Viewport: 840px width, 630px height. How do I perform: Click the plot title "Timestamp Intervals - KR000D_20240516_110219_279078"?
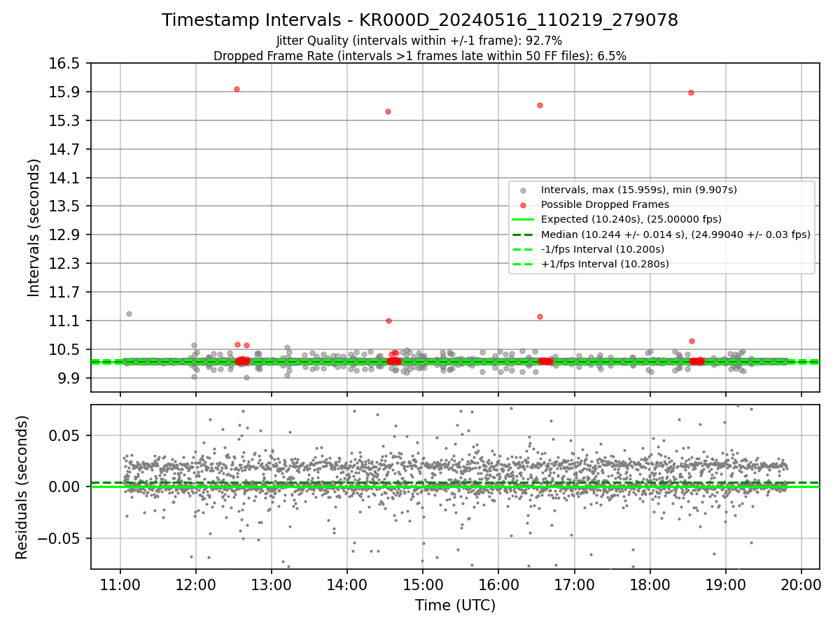(420, 20)
